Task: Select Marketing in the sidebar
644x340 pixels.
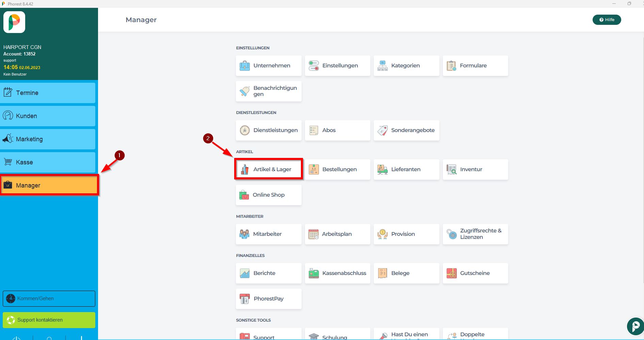Action: coord(48,139)
